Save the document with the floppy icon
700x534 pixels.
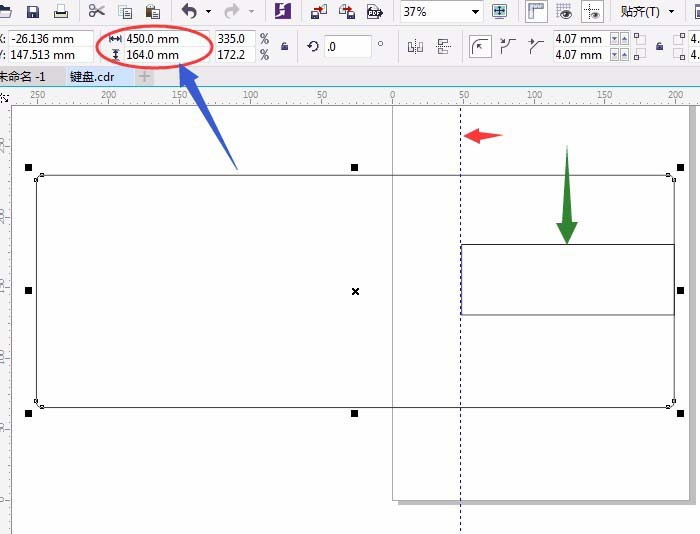pyautogui.click(x=33, y=12)
